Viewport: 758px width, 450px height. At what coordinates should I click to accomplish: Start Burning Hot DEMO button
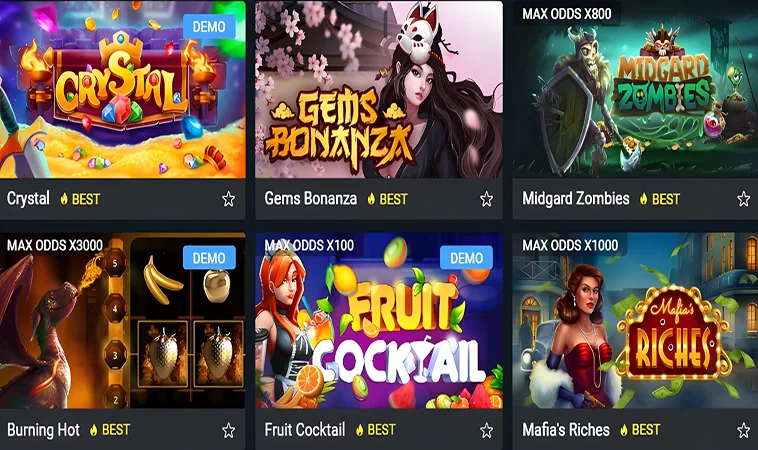tap(209, 258)
